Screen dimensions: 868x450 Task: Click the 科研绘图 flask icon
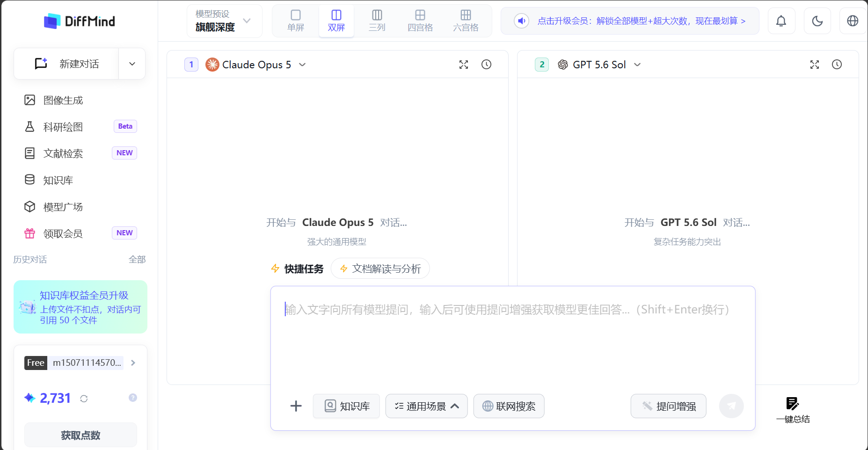30,127
